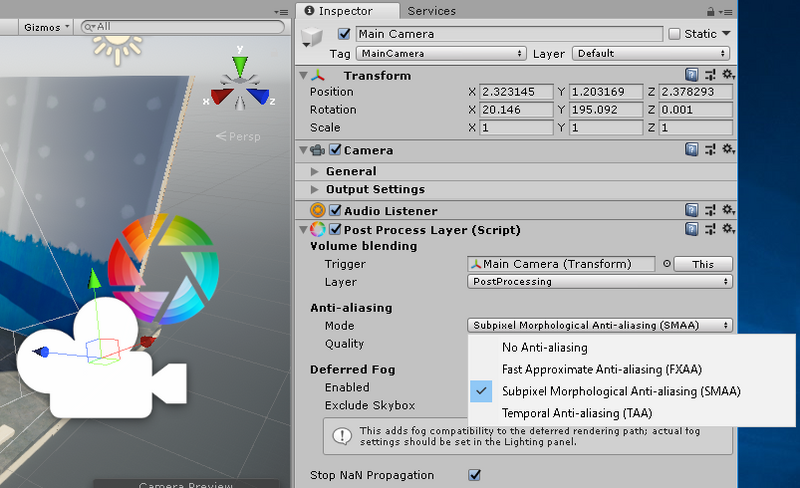Viewport: 800px width, 488px height.
Task: Toggle the Main Camera active checkbox
Action: click(344, 34)
